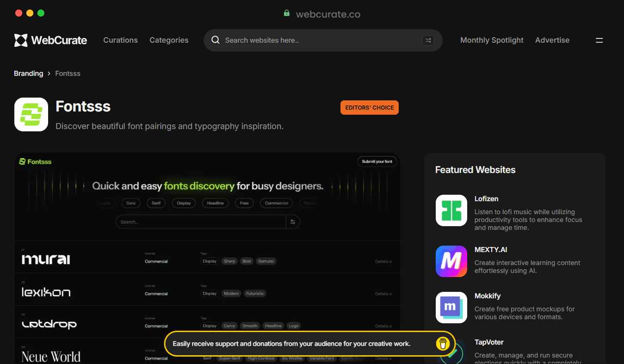Image resolution: width=624 pixels, height=364 pixels.
Task: Open the Curations menu
Action: 120,40
